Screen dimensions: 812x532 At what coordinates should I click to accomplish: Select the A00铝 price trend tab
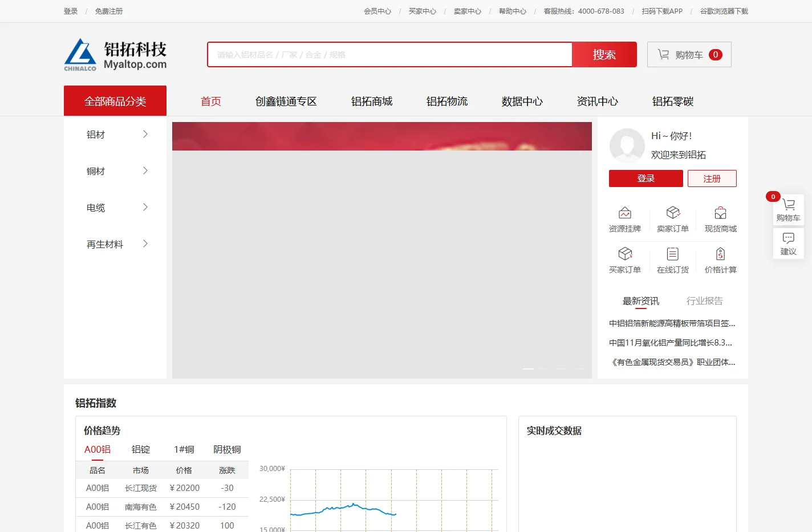(98, 449)
